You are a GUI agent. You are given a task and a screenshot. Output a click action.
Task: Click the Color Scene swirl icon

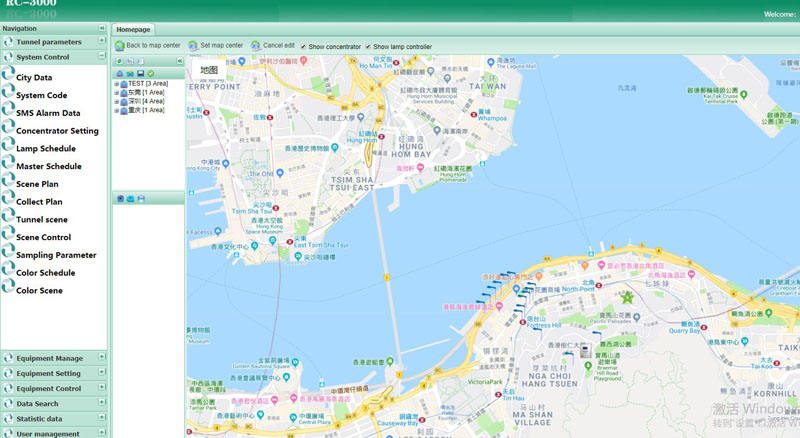[8, 290]
